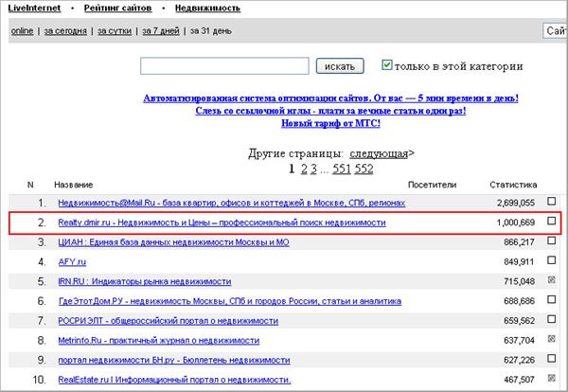Click the visitor count 1,000,669
This screenshot has height=392, width=568.
coord(516,223)
